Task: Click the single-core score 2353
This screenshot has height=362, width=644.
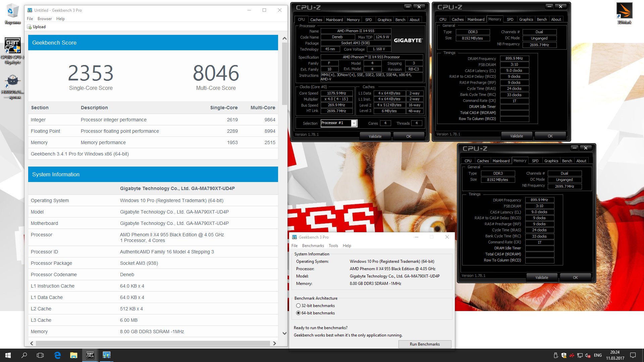Action: [x=91, y=73]
